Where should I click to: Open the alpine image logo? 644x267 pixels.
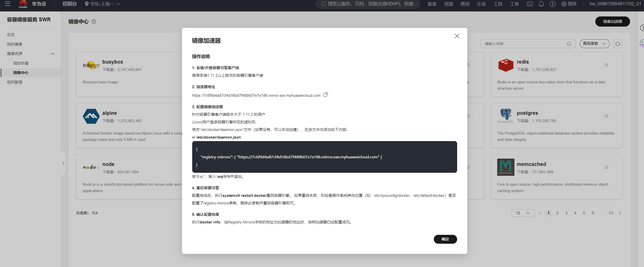pyautogui.click(x=91, y=116)
